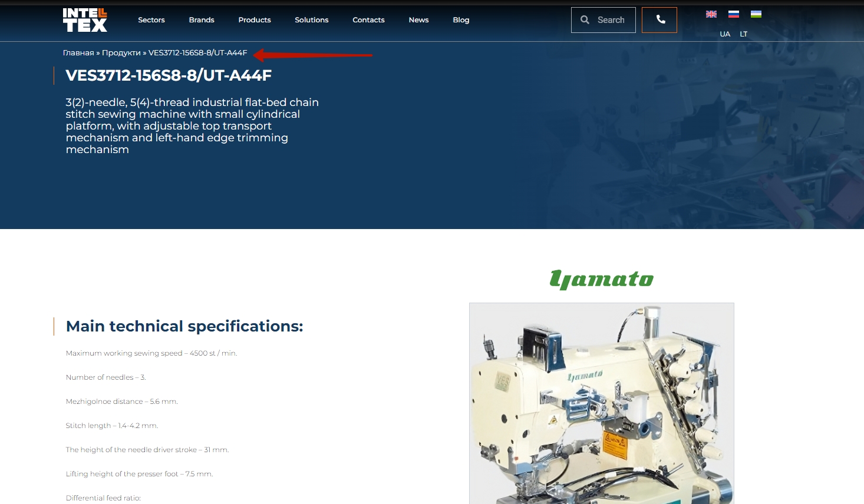Select the third flag language icon
This screenshot has width=864, height=504.
[756, 14]
